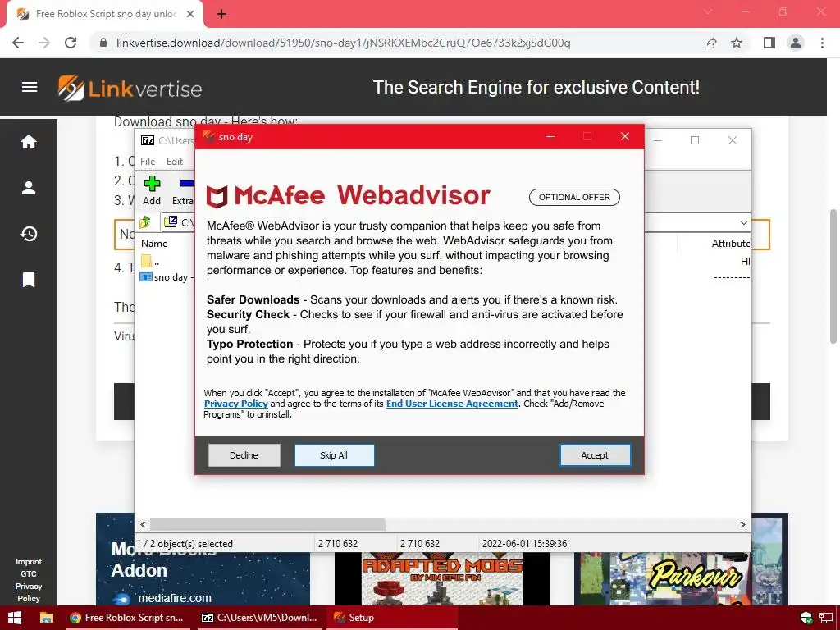
Task: Open the GTC link in sidebar
Action: 29,573
